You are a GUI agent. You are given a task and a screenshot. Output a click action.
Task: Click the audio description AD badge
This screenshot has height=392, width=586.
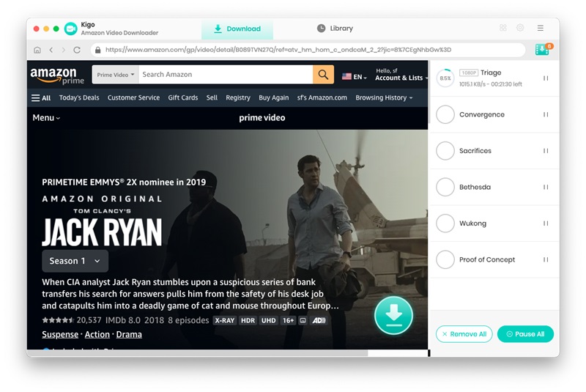(319, 321)
